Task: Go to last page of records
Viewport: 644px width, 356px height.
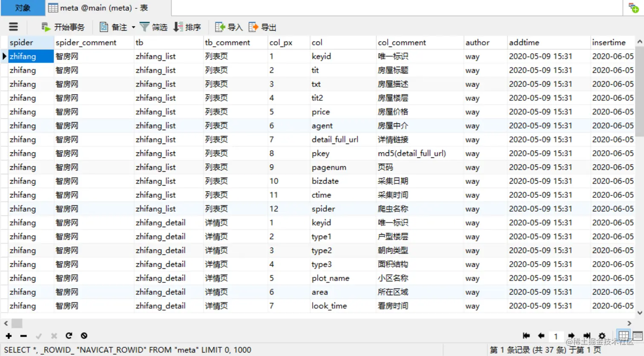Action: [x=586, y=336]
